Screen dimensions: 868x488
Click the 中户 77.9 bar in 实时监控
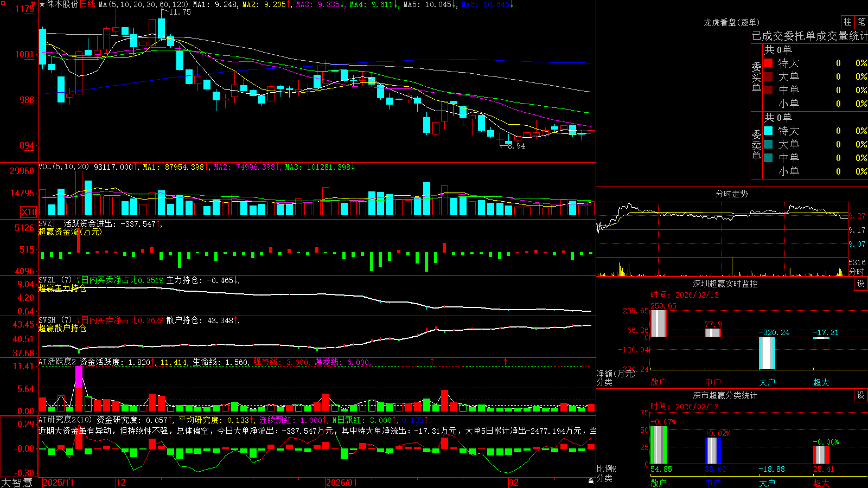tap(712, 332)
